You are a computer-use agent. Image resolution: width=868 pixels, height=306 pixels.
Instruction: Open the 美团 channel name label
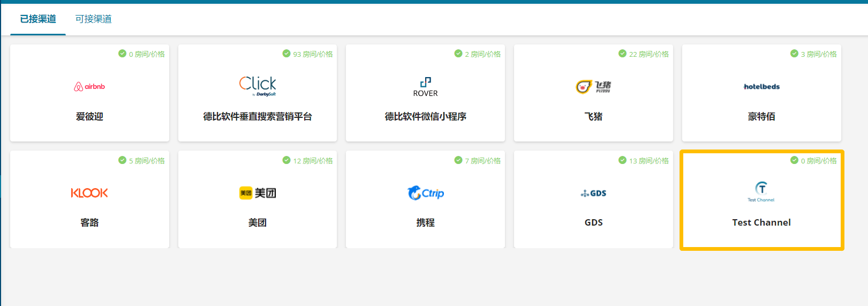pyautogui.click(x=258, y=222)
